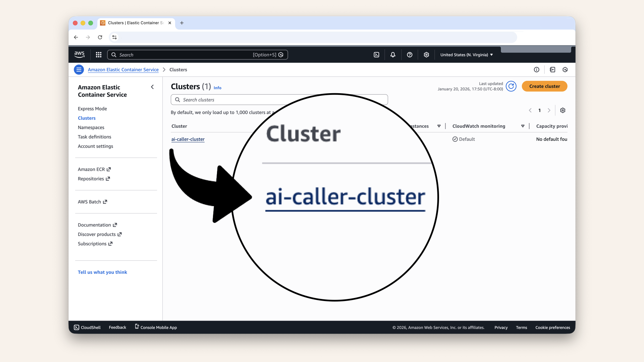
Task: Open table preferences gear above cluster list
Action: pyautogui.click(x=562, y=110)
